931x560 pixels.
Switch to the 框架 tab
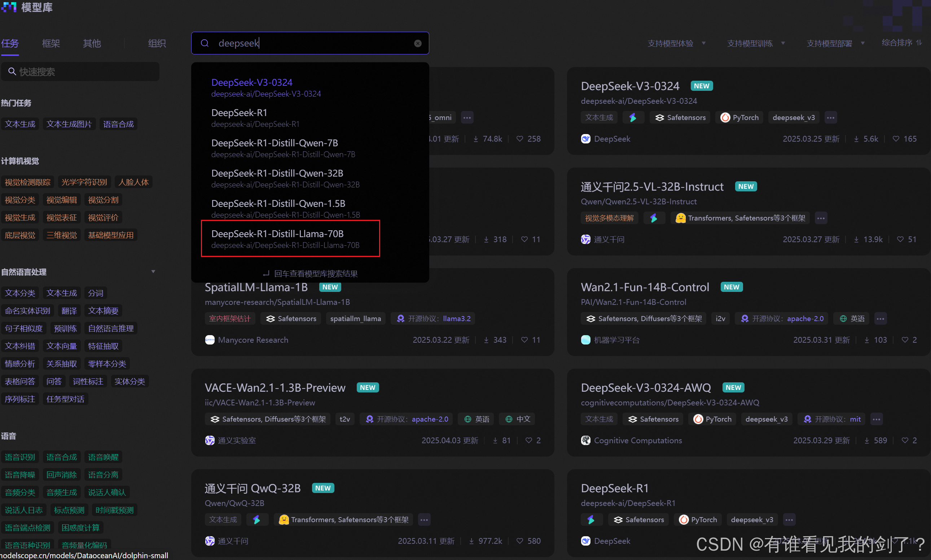click(51, 43)
